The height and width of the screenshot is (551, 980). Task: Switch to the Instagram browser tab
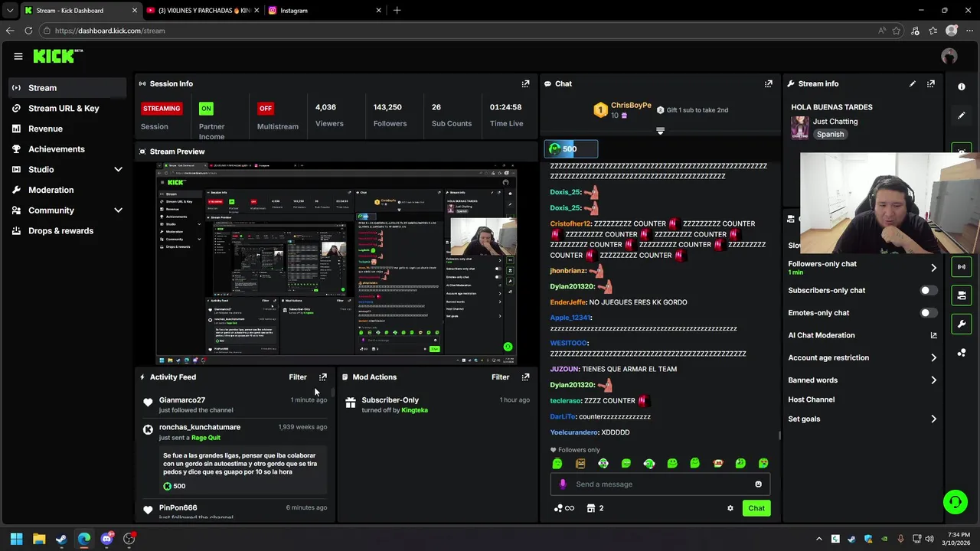click(x=325, y=11)
